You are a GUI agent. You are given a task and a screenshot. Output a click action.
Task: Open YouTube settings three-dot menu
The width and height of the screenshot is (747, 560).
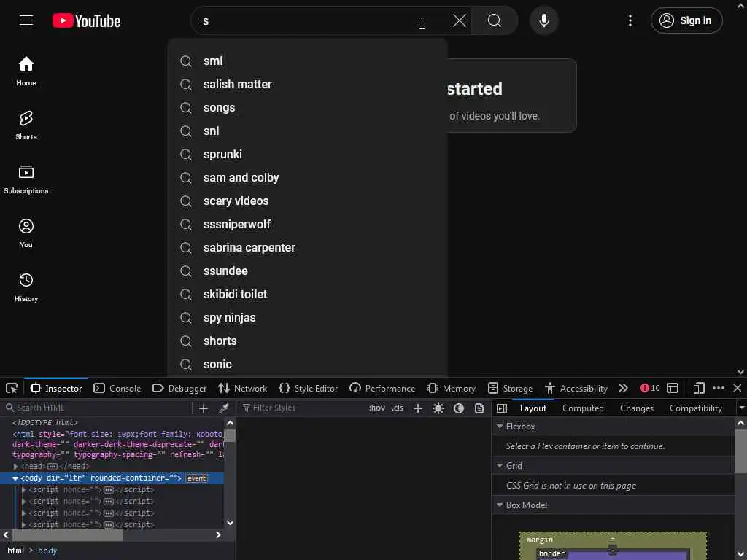(x=630, y=20)
